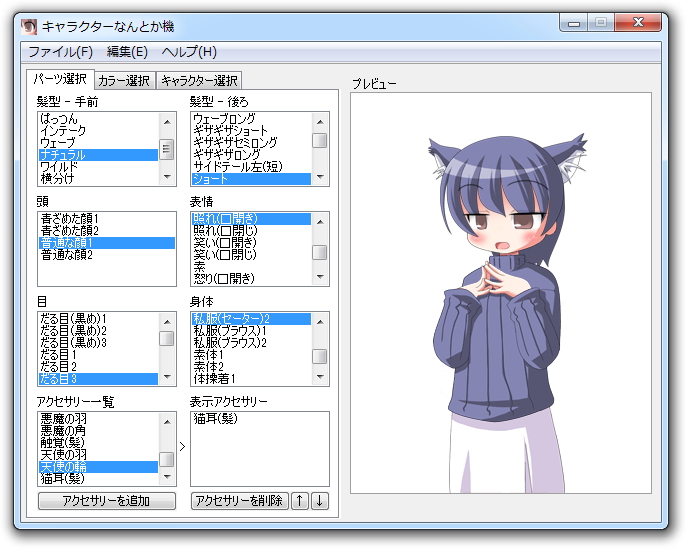Select ギザギザショート back hairstyle
Image resolution: width=686 pixels, height=549 pixels.
pyautogui.click(x=252, y=131)
